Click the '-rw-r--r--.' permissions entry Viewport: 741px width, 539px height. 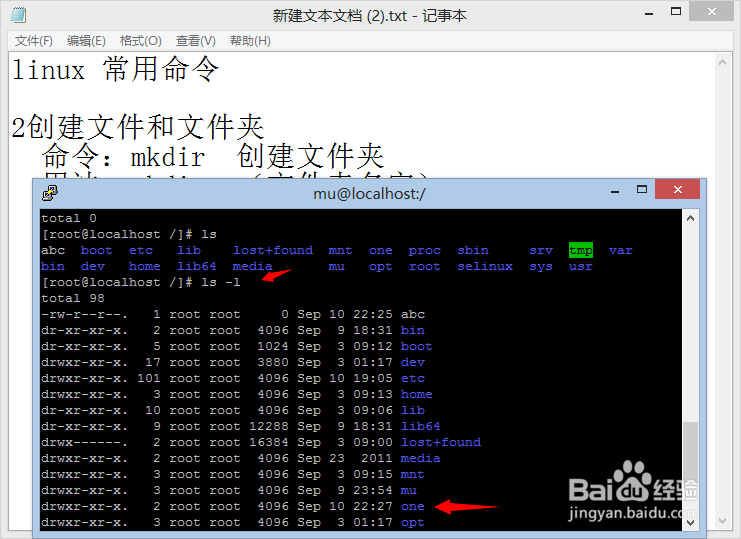(x=85, y=315)
